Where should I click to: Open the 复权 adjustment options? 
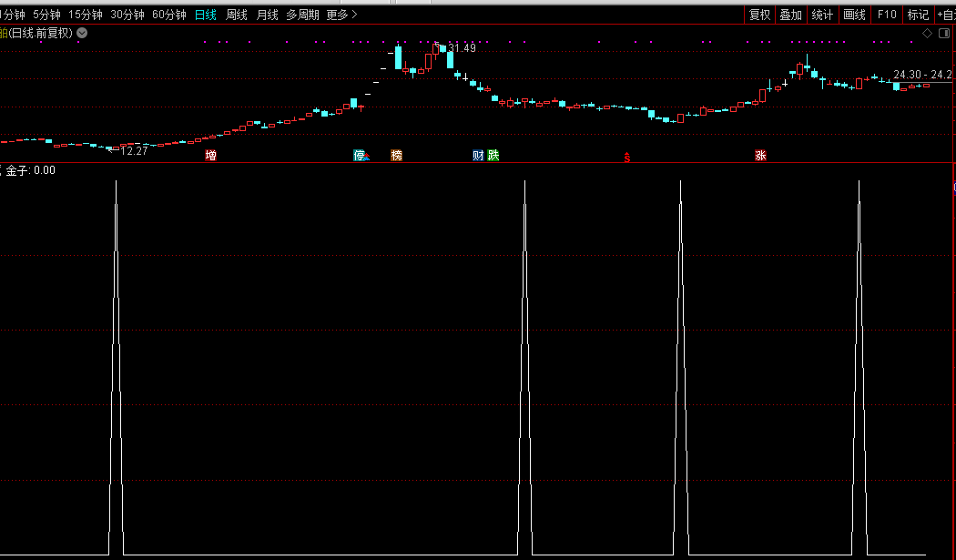coord(759,15)
